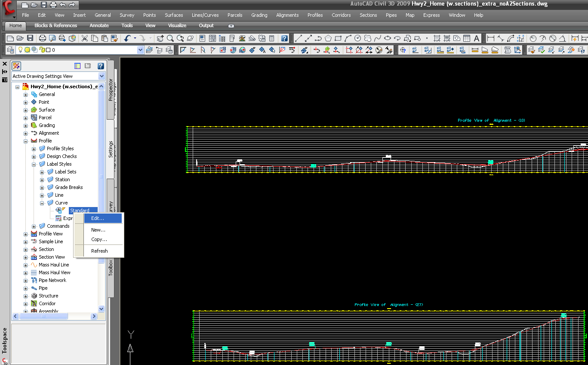Open the QuickCalc calculator icon
588x365 pixels.
point(272,38)
